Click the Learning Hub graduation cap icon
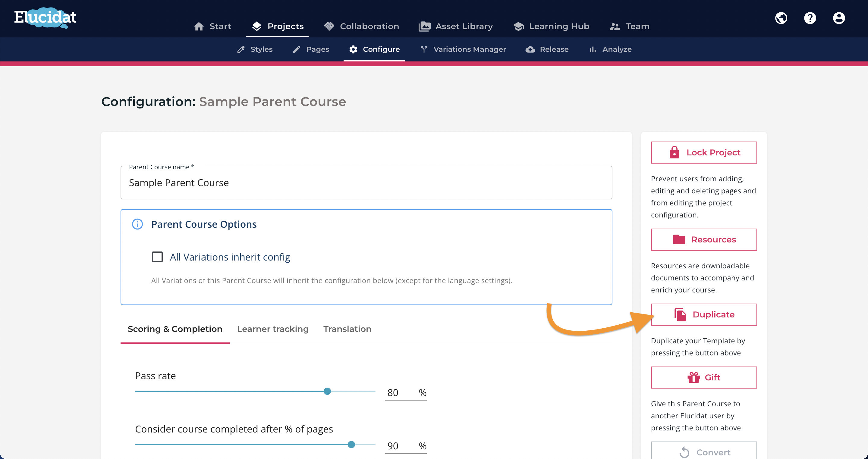Image resolution: width=868 pixels, height=459 pixels. 518,26
